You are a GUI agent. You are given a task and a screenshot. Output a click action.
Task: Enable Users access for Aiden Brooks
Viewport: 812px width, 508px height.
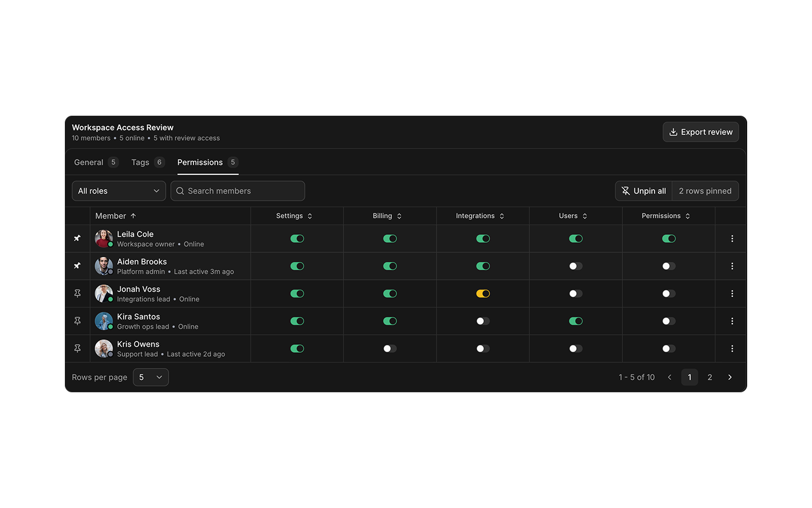[x=576, y=266]
